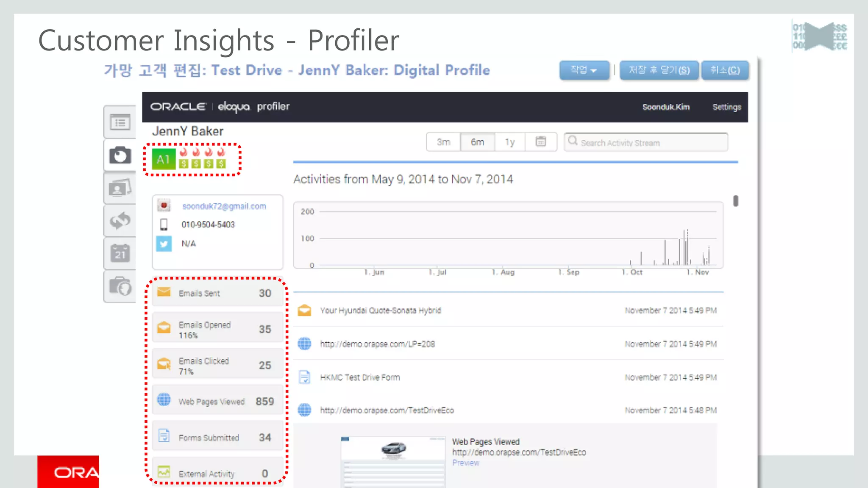Click the Emails Sent envelope icon
Screen dimensions: 868x488
coord(164,292)
